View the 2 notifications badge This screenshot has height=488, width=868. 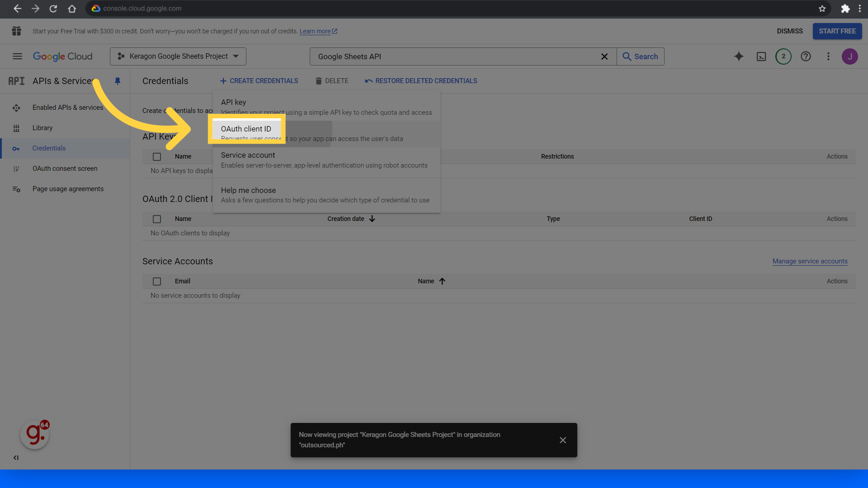pyautogui.click(x=783, y=56)
